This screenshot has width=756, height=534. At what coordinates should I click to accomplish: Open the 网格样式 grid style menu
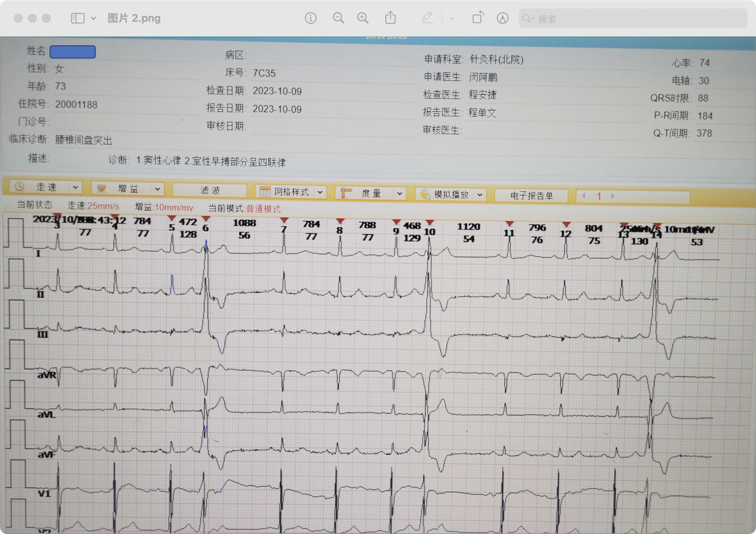[291, 192]
